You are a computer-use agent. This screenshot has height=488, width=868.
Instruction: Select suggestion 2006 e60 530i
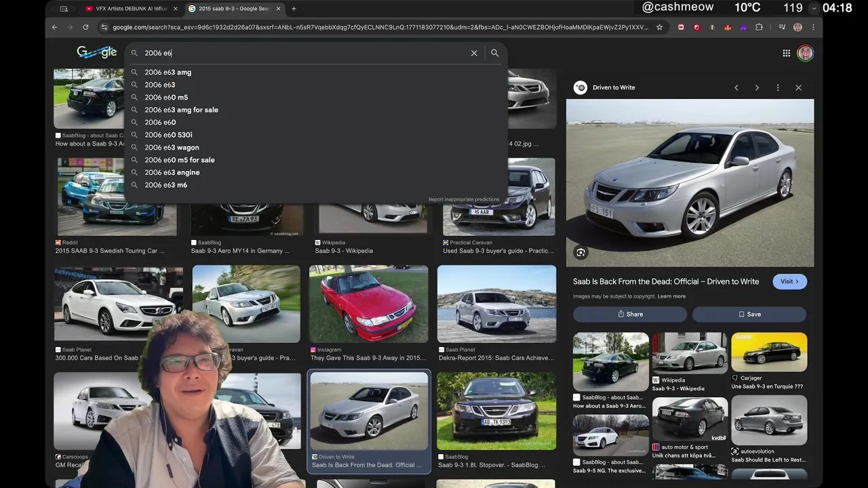pos(168,135)
